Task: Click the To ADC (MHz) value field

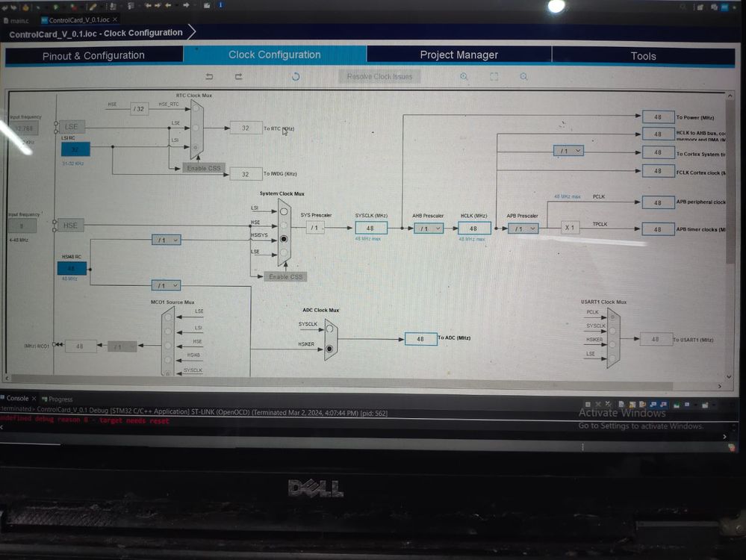Action: [x=420, y=339]
